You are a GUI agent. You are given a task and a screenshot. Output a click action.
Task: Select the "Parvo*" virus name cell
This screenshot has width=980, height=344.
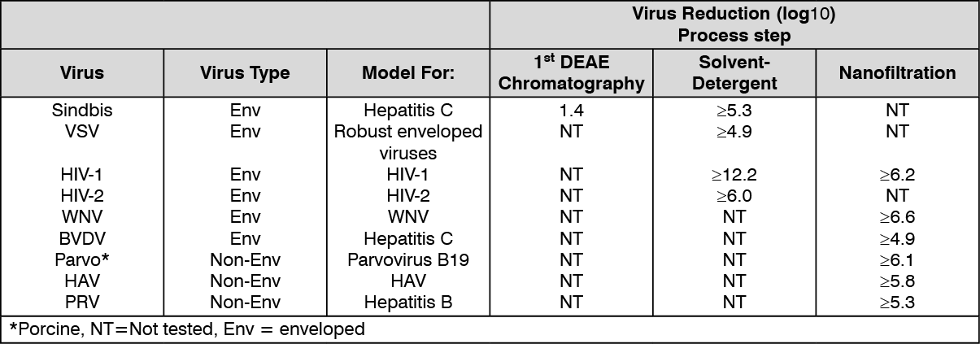[82, 260]
